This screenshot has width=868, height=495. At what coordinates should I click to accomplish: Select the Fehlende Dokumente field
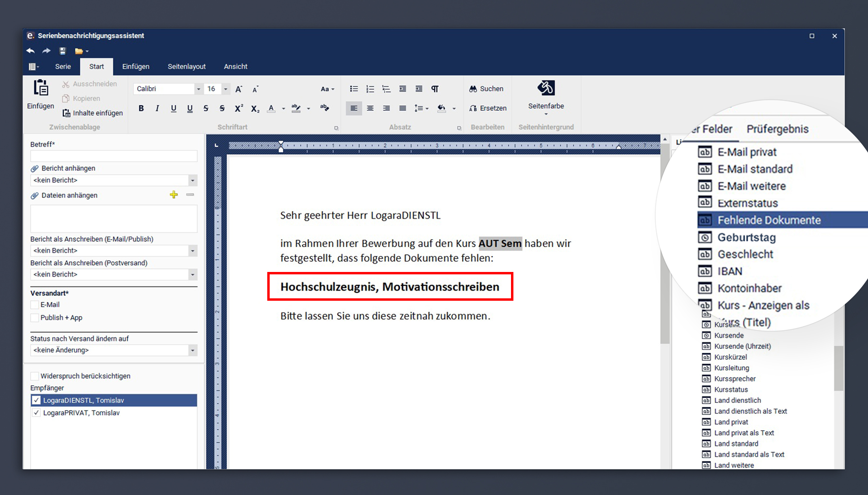(x=782, y=220)
